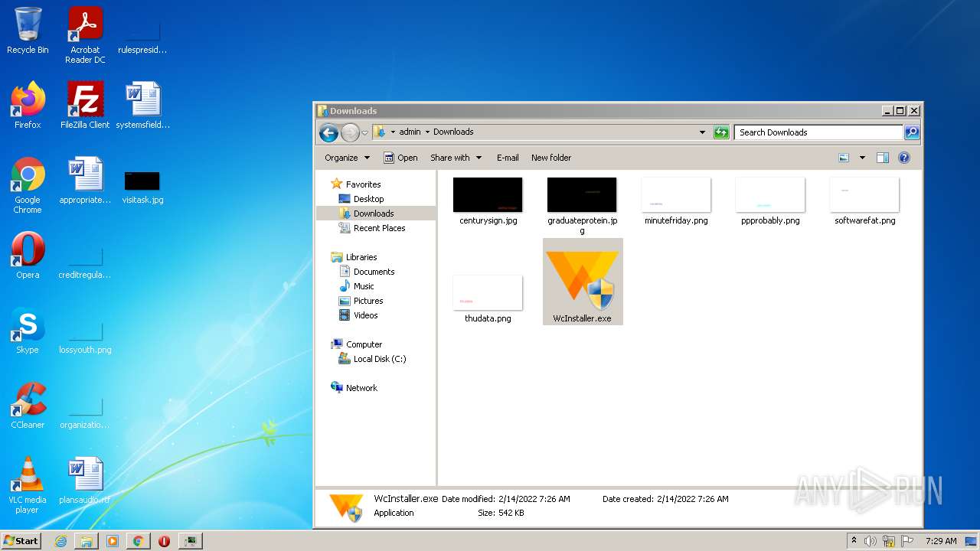Select the plansaudio document on the desktop
The height and width of the screenshot is (551, 980).
(x=85, y=481)
